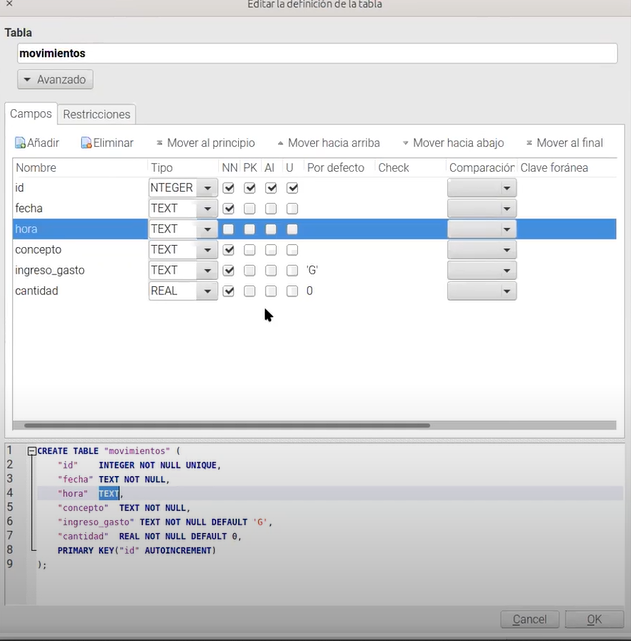The image size is (631, 641).
Task: Select the hora field name cell
Action: (80, 229)
